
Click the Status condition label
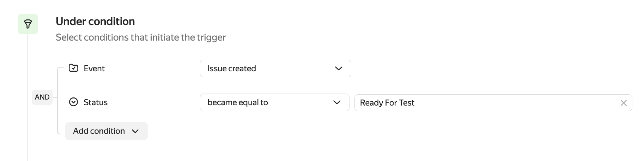(x=96, y=102)
